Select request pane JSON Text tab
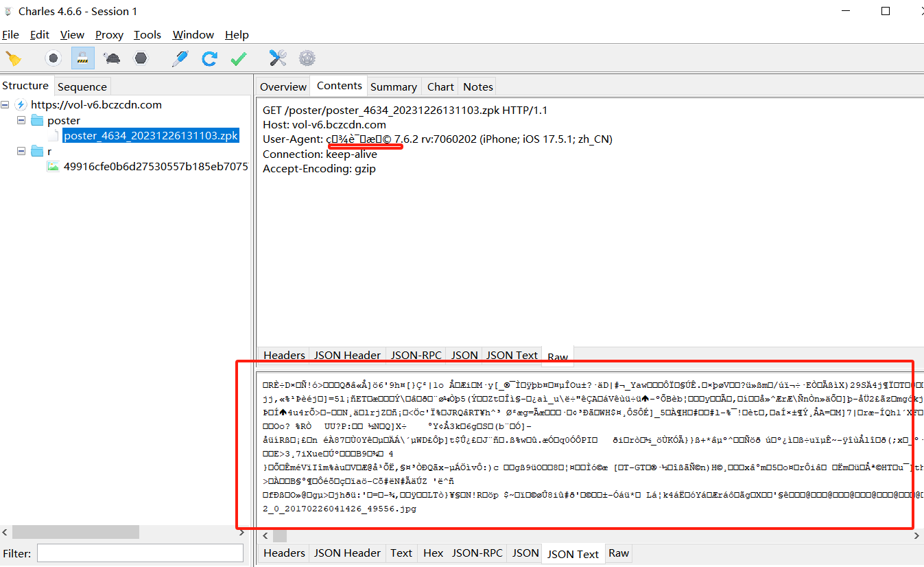924x567 pixels. (x=512, y=355)
